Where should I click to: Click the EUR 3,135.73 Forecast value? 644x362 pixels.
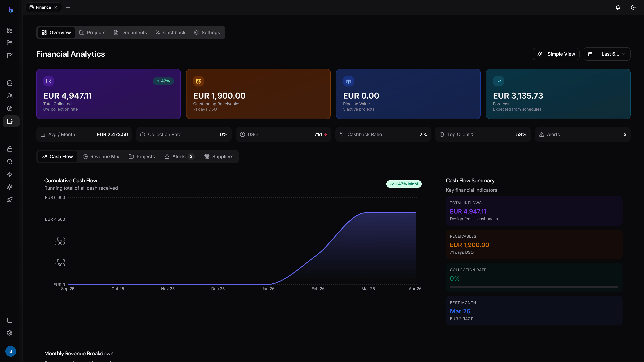(x=518, y=96)
